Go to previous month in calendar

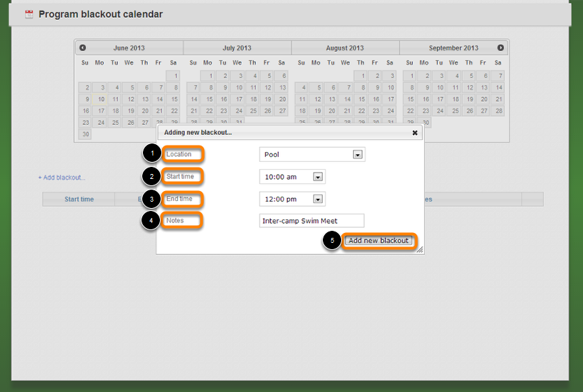[83, 48]
